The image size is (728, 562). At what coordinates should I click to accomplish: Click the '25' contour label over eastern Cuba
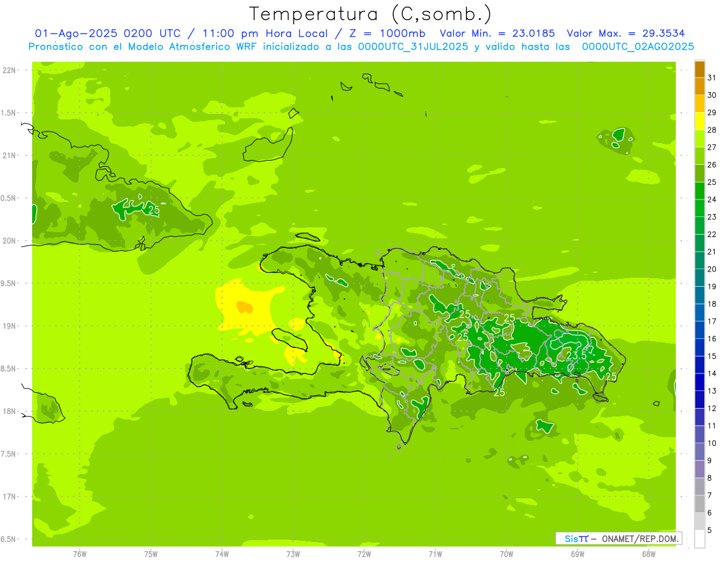point(154,210)
